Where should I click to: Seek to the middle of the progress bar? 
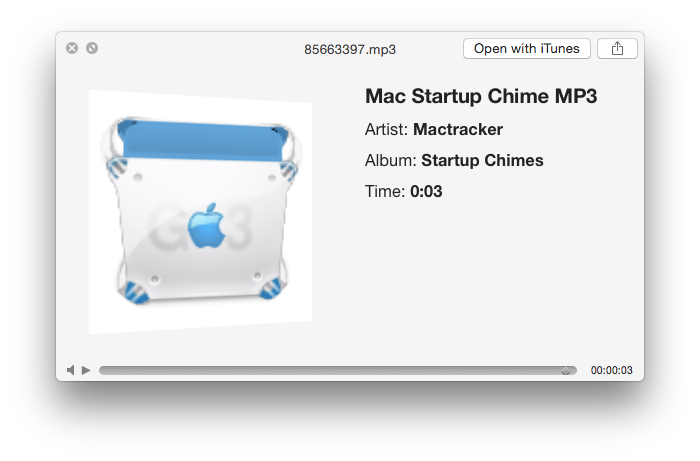click(x=338, y=370)
